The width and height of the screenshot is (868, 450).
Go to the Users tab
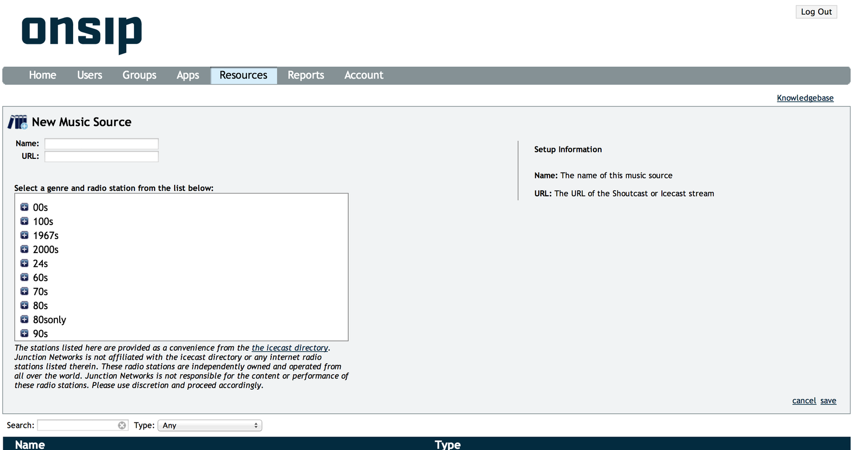[x=90, y=75]
